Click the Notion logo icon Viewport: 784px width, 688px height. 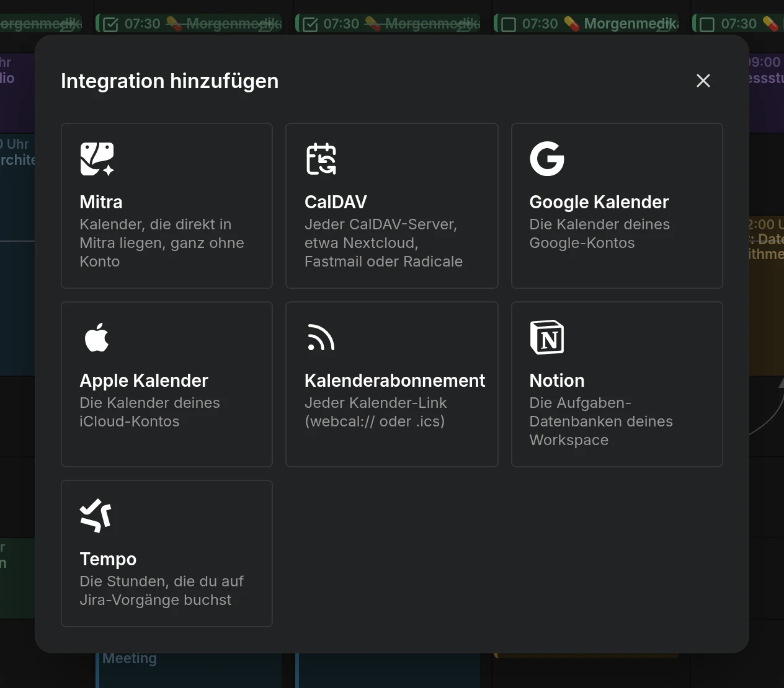click(x=547, y=337)
